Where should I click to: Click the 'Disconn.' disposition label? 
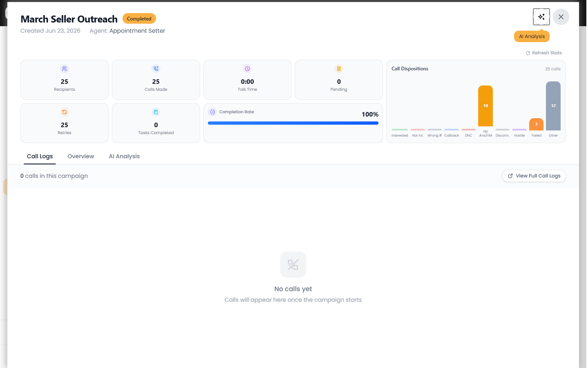[x=503, y=135]
